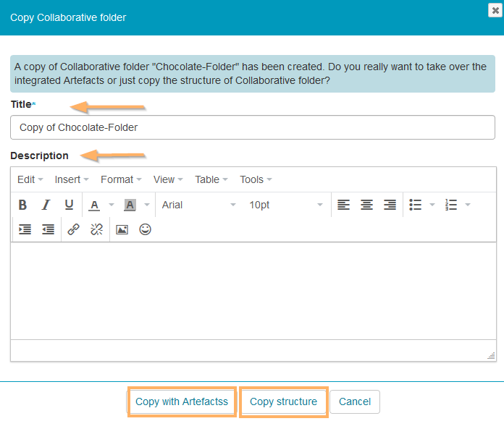This screenshot has width=504, height=442.
Task: Toggle underline text formatting
Action: pyautogui.click(x=69, y=205)
